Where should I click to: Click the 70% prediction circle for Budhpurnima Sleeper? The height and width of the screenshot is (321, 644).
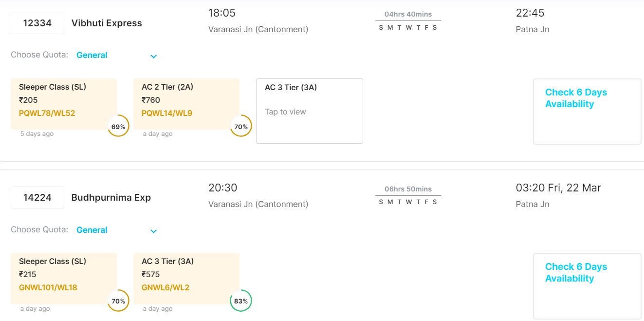(x=118, y=301)
